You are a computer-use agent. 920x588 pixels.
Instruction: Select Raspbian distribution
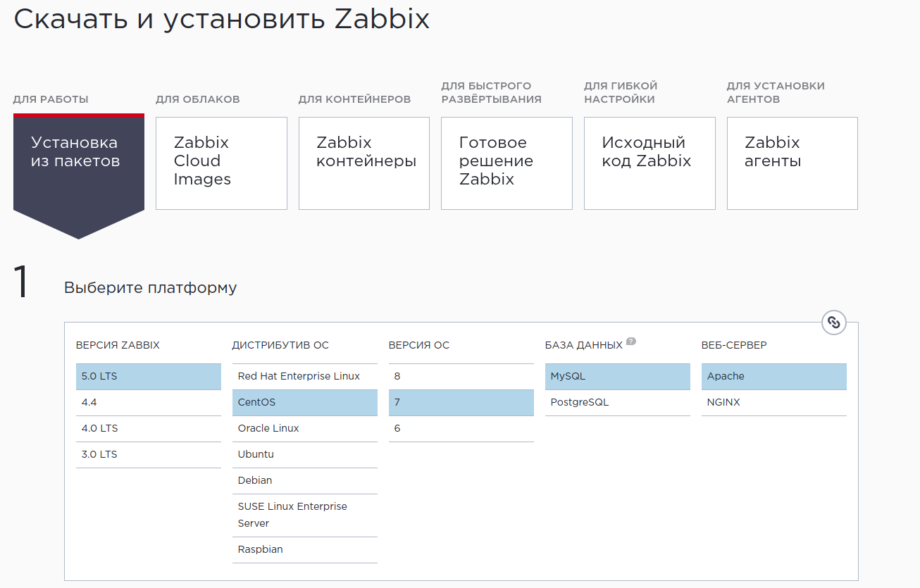305,550
